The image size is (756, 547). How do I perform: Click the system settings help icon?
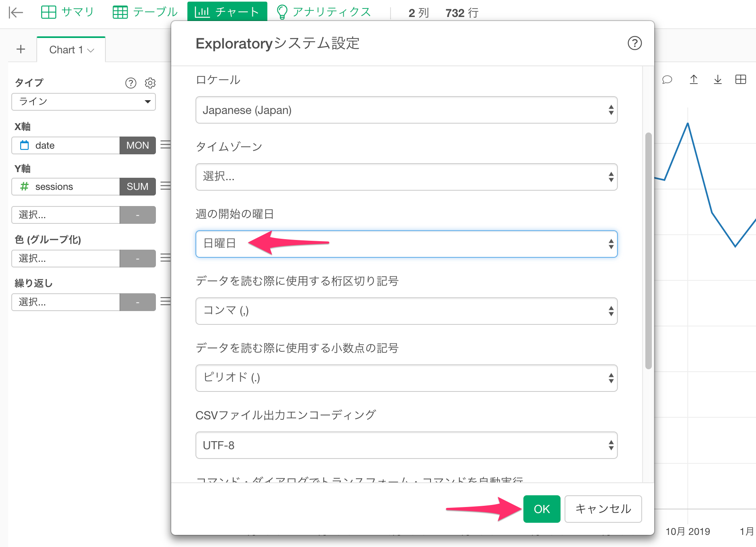(634, 43)
